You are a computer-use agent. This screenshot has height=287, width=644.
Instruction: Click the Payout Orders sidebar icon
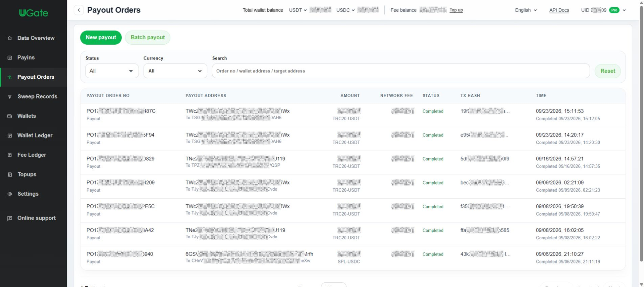click(x=10, y=77)
